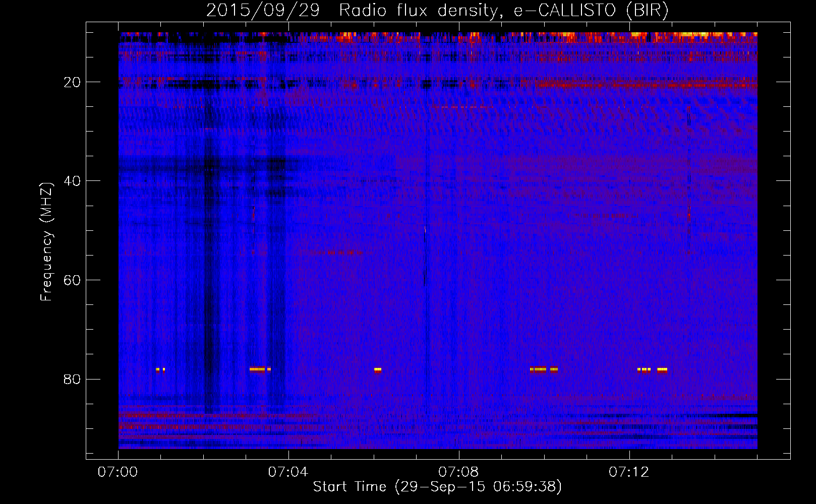Click the plot title "2015/09/29 Radio flux density, e-CALLISTO (BIR)"
Screen dimensions: 816x504
(x=437, y=11)
